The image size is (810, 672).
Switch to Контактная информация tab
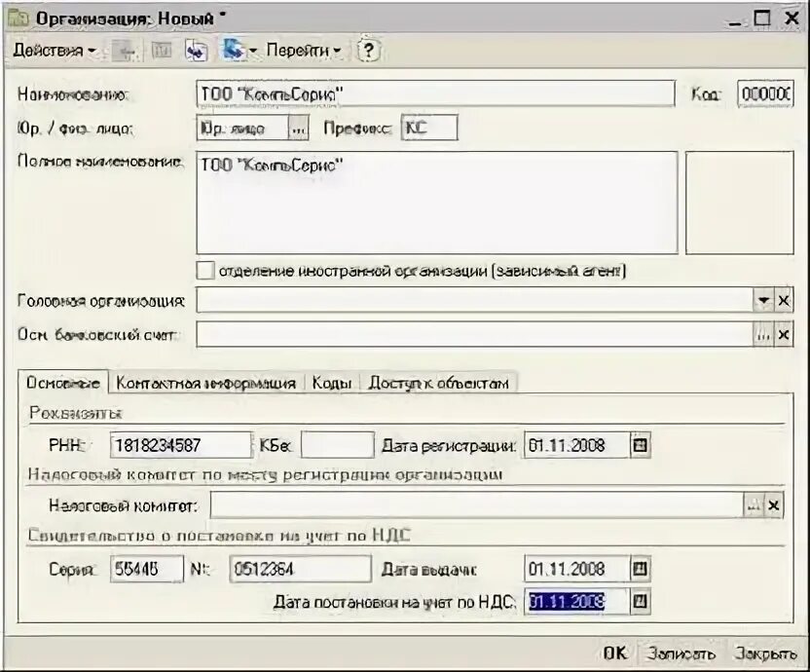tap(206, 383)
